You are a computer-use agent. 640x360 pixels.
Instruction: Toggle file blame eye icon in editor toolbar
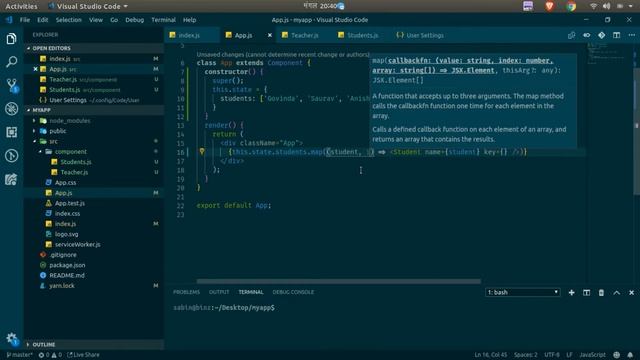[587, 36]
